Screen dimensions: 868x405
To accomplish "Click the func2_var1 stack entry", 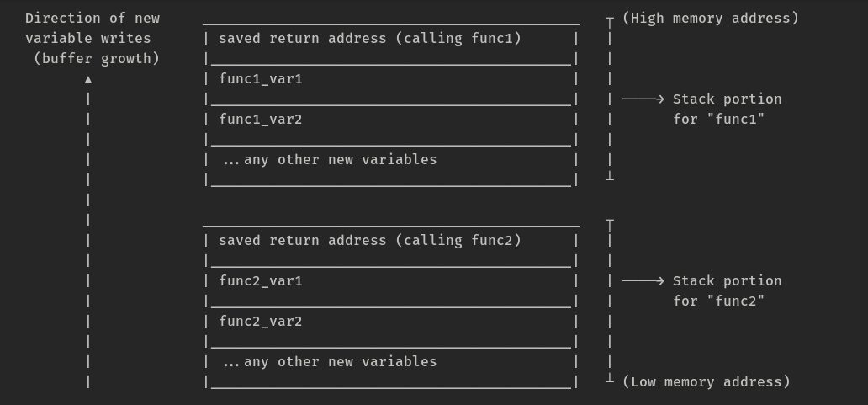I will (x=261, y=281).
